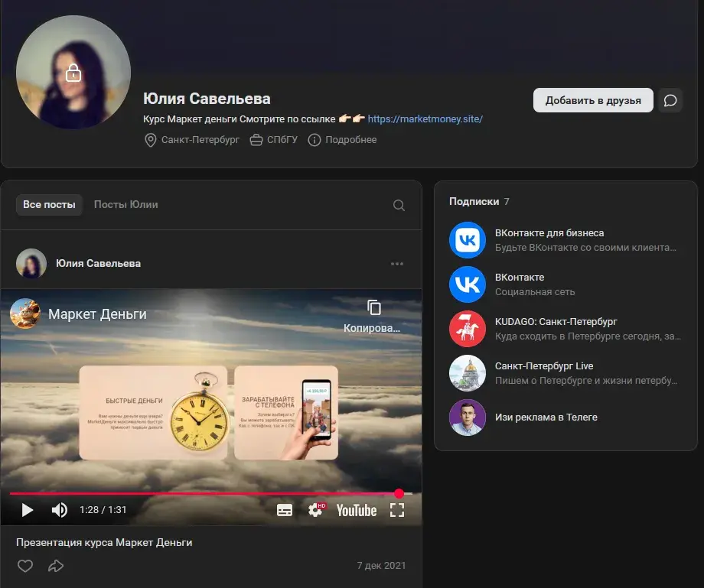The width and height of the screenshot is (704, 588).
Task: Open the Подписки subscriptions list header
Action: [x=480, y=201]
